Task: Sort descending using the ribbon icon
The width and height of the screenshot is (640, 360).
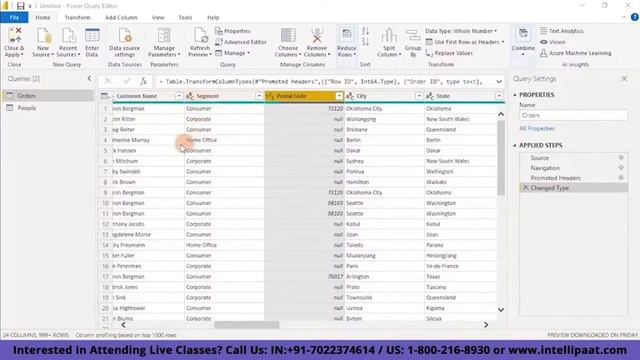Action: [x=365, y=42]
